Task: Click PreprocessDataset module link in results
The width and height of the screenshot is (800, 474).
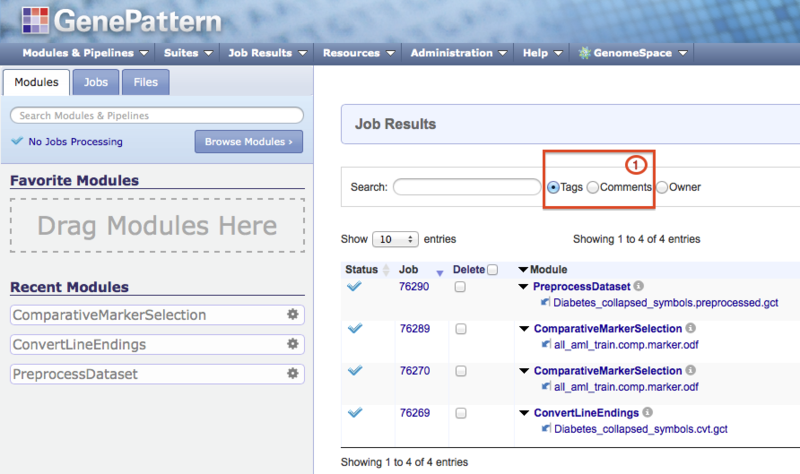Action: (582, 286)
